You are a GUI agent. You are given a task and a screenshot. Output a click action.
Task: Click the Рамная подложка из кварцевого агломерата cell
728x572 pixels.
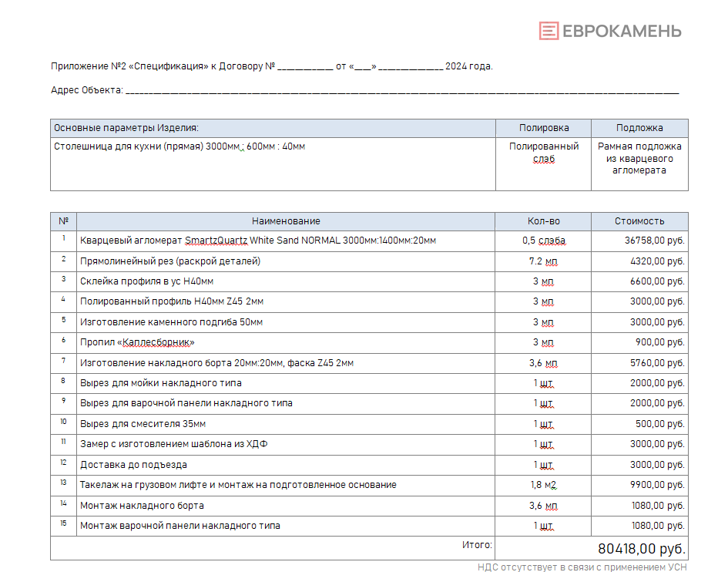[639, 158]
